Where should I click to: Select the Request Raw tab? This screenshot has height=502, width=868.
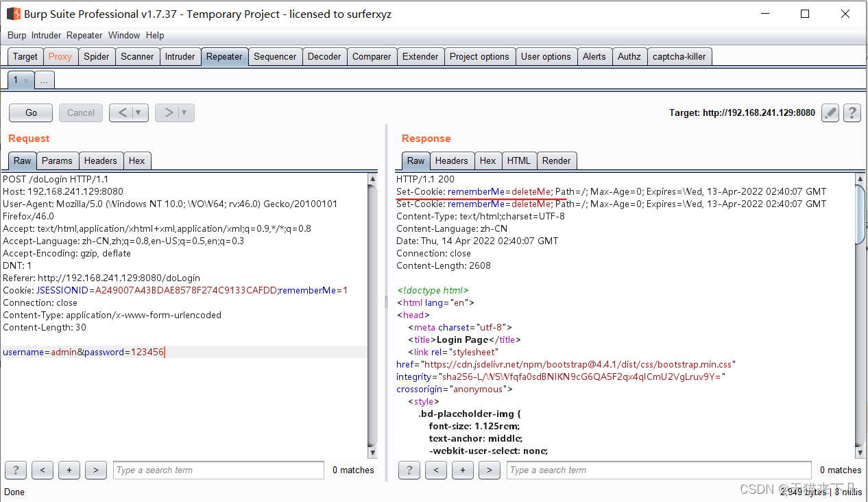23,160
